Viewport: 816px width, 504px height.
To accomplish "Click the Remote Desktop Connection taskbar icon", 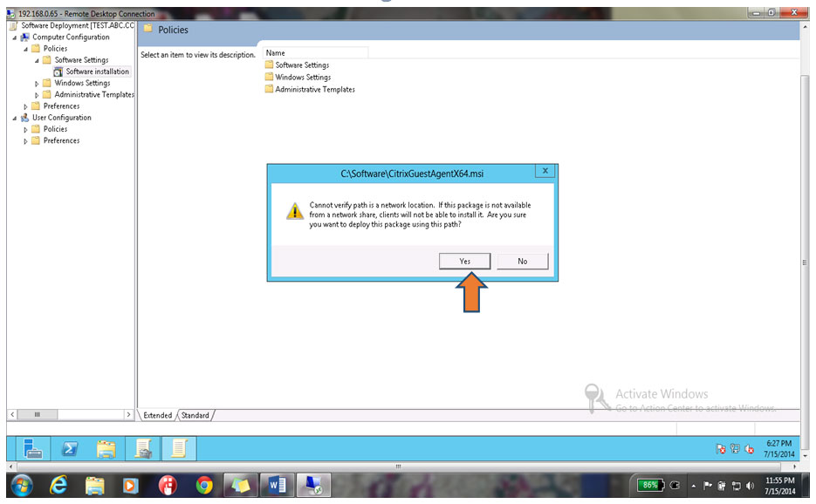I will point(313,486).
